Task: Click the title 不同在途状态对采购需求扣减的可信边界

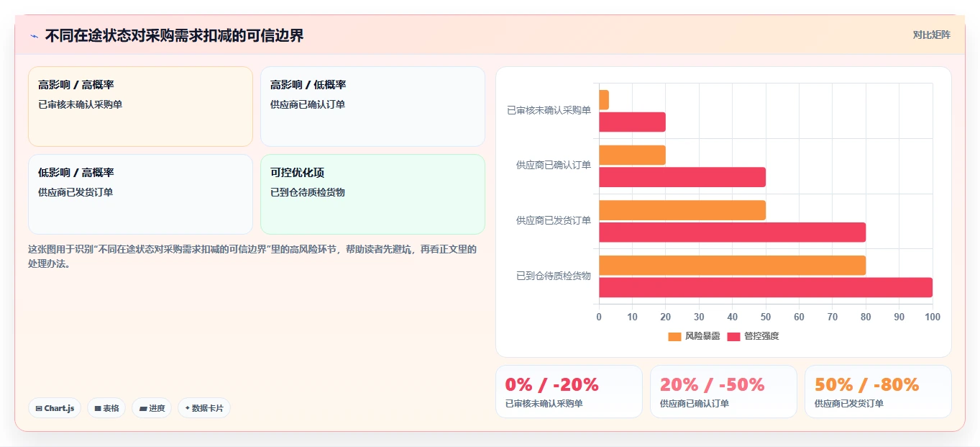Action: click(x=175, y=36)
